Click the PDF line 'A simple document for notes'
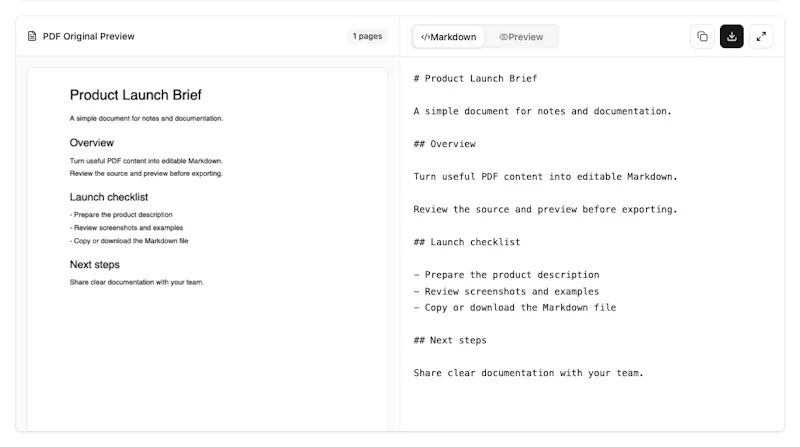The width and height of the screenshot is (800, 447). tap(146, 118)
